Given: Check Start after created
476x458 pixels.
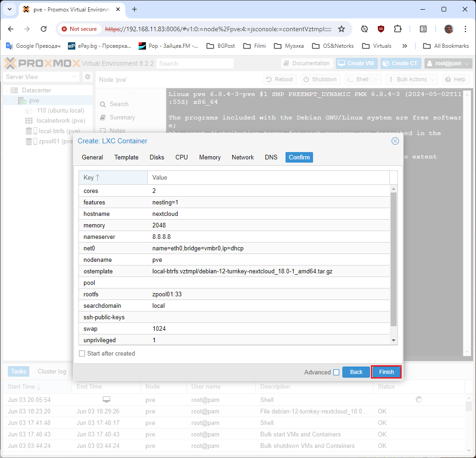Looking at the screenshot, I should click(x=82, y=354).
